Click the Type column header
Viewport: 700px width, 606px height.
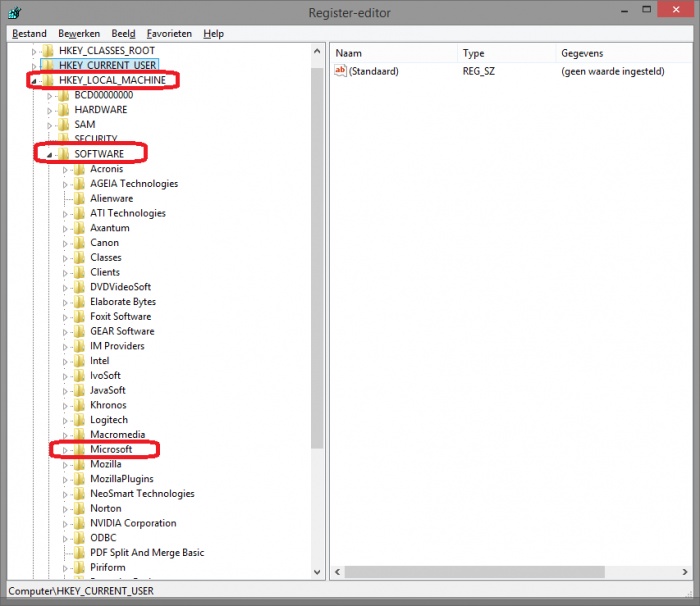[507, 53]
